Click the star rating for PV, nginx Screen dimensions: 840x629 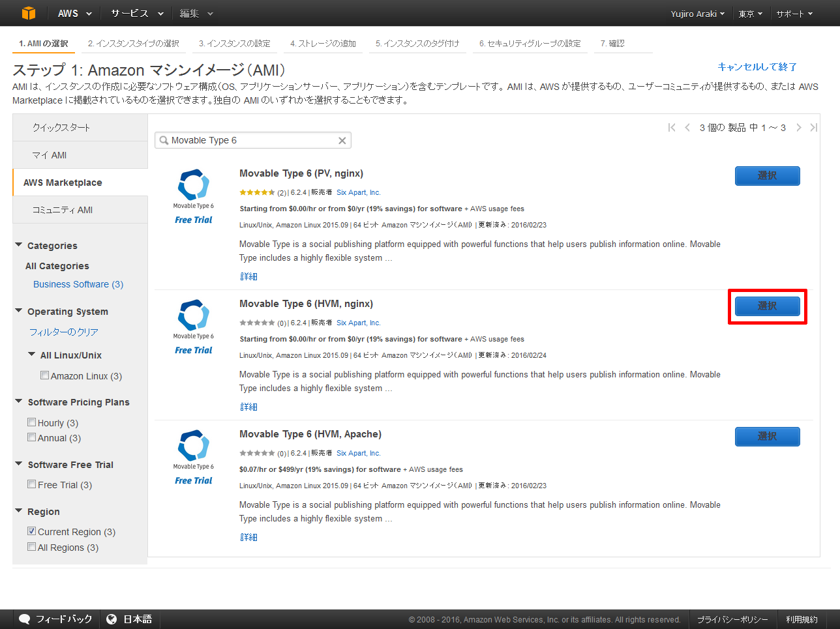[x=257, y=193]
